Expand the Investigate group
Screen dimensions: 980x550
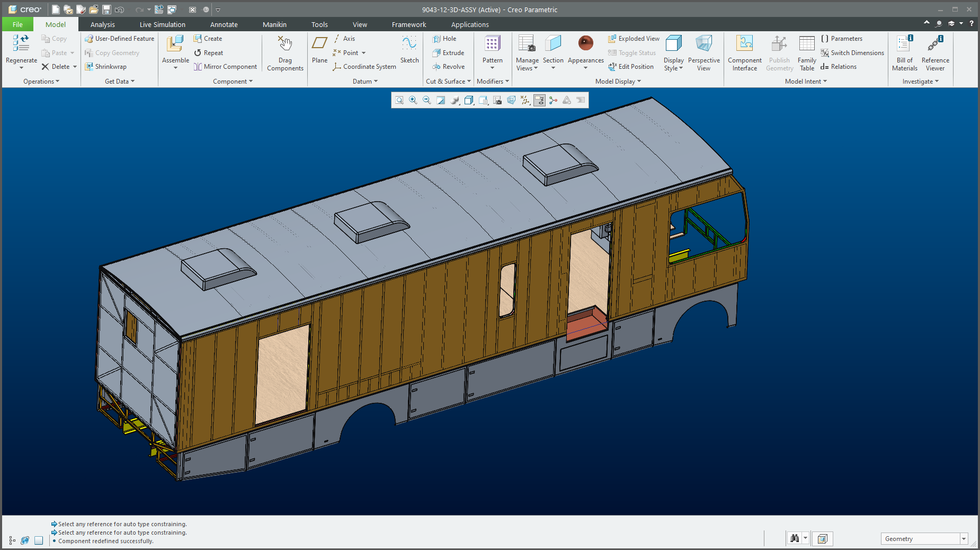pos(921,82)
